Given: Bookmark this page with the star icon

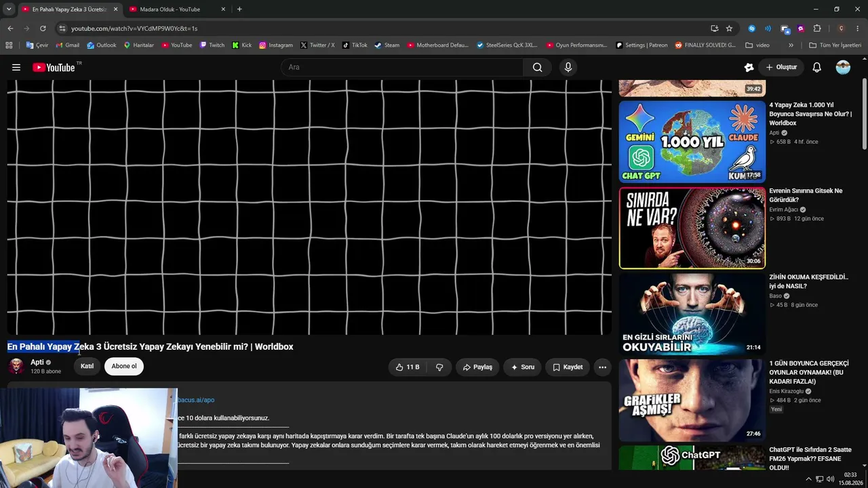Looking at the screenshot, I should tap(729, 28).
